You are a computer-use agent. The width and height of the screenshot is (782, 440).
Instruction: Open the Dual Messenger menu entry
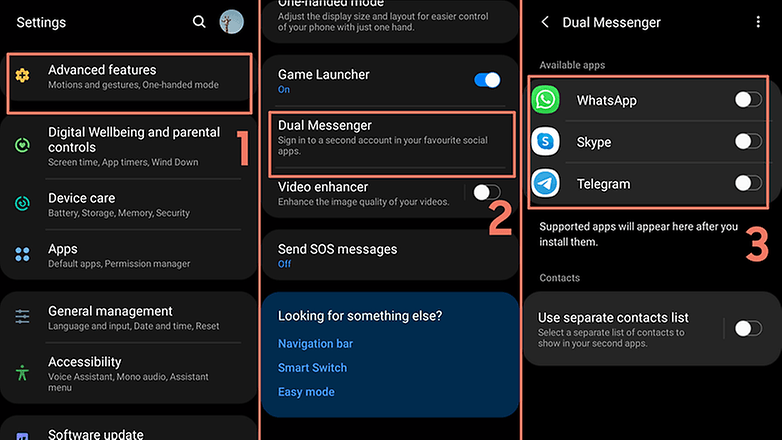391,144
